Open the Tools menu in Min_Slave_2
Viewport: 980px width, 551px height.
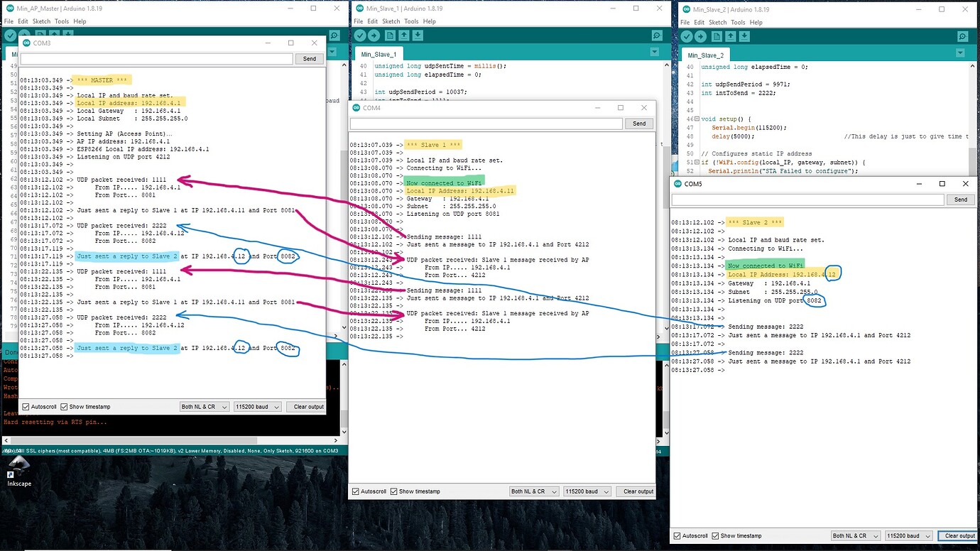(739, 22)
